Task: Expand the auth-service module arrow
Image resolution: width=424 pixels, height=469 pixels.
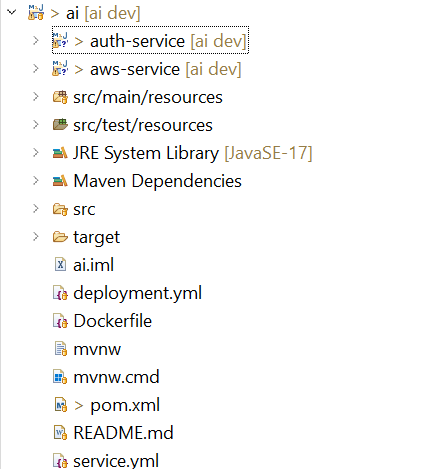Action: click(36, 41)
